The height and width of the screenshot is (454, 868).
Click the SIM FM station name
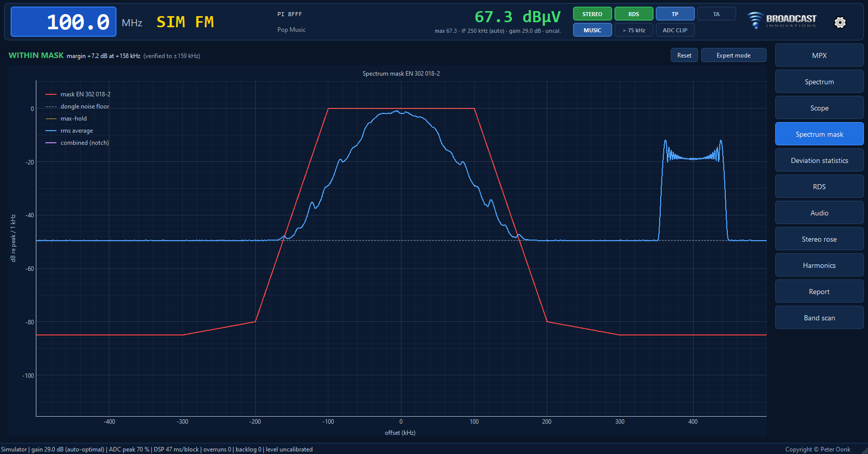tap(185, 22)
